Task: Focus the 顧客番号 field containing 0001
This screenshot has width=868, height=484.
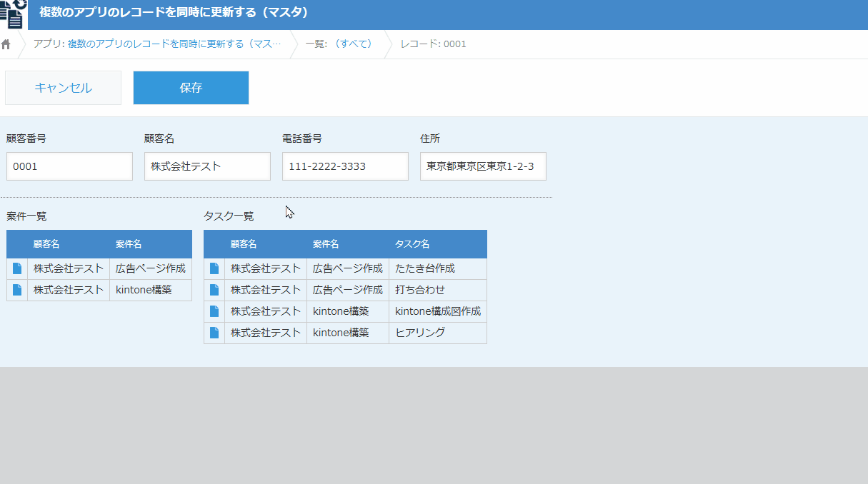Action: point(69,166)
